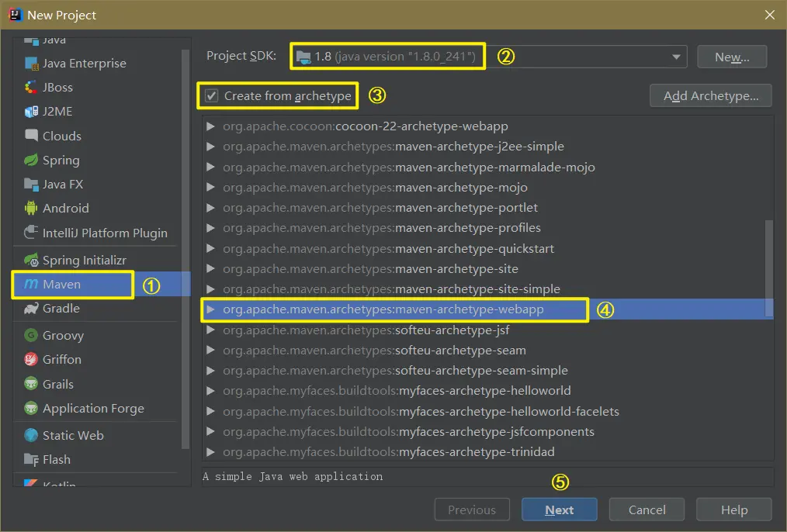787x532 pixels.
Task: Click the Java FX icon
Action: (x=31, y=185)
